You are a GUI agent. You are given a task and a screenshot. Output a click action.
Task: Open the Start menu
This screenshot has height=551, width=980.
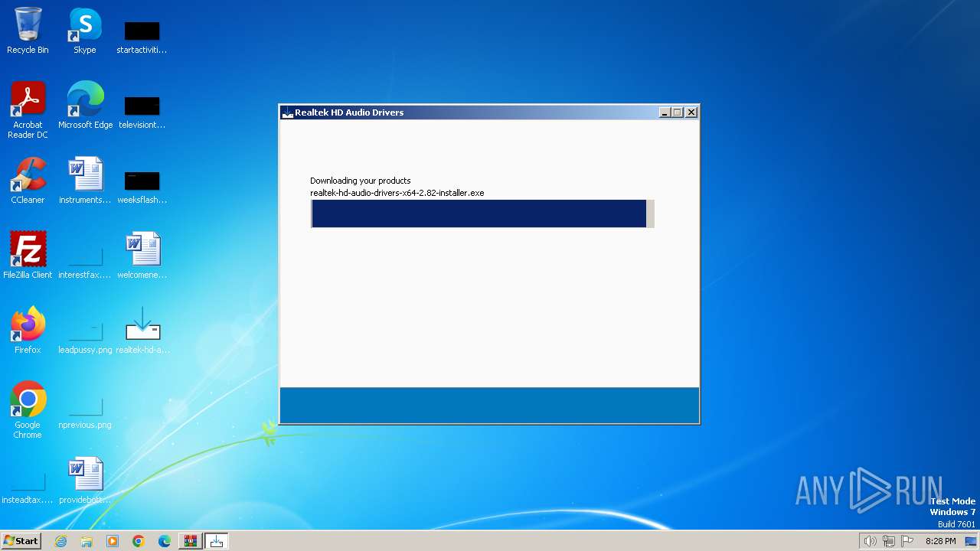coord(21,540)
